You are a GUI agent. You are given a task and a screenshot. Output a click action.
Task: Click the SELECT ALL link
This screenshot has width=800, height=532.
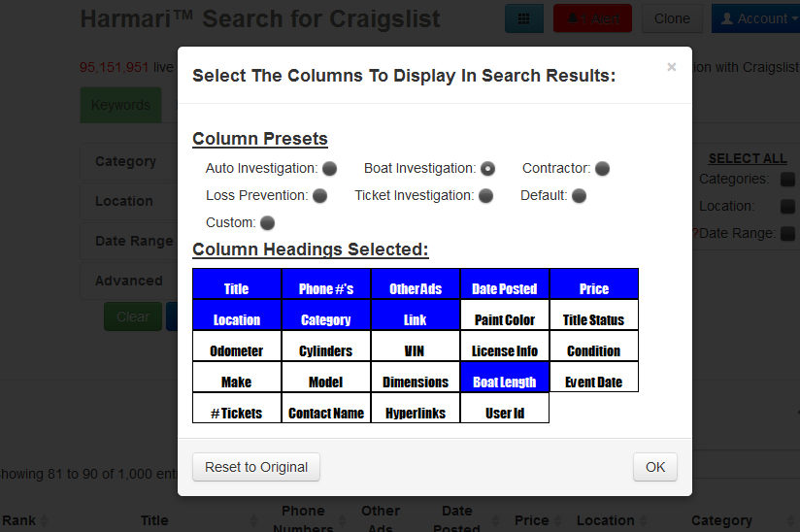748,158
